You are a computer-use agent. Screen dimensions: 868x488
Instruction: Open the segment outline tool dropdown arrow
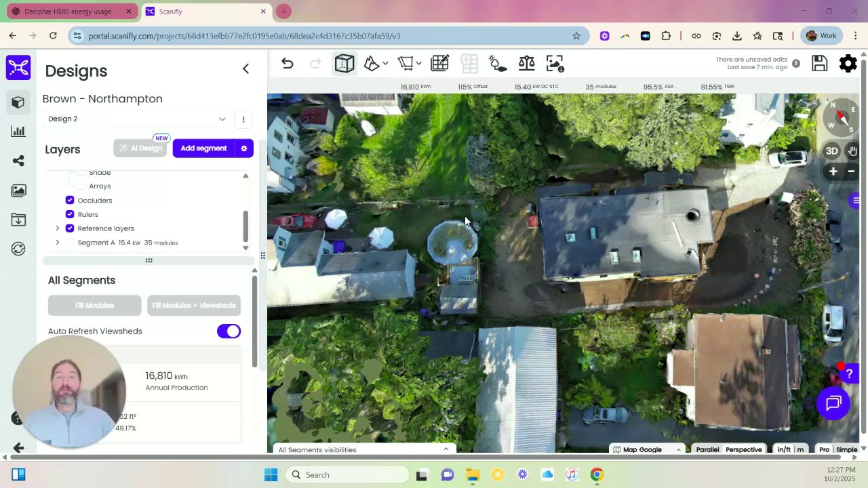point(419,64)
